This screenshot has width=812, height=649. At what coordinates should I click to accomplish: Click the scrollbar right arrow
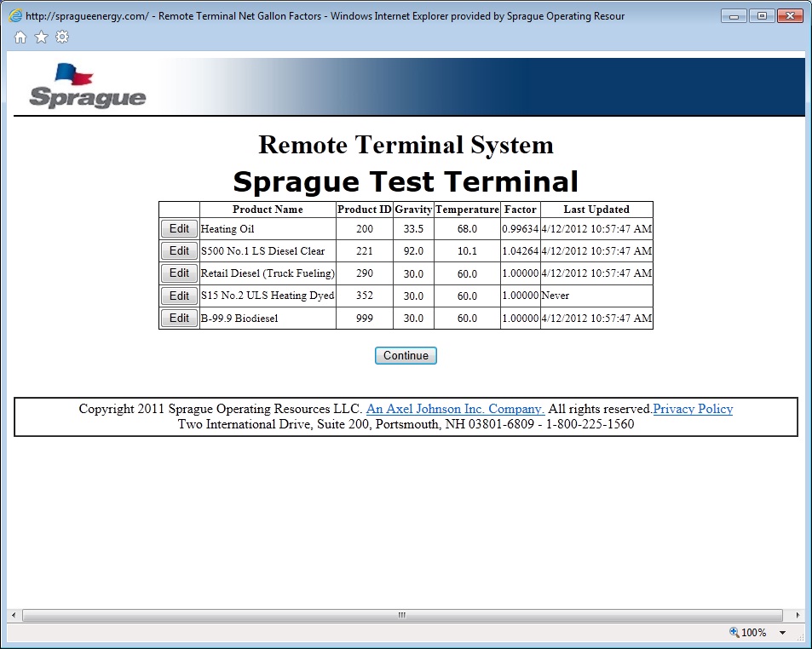(x=798, y=615)
